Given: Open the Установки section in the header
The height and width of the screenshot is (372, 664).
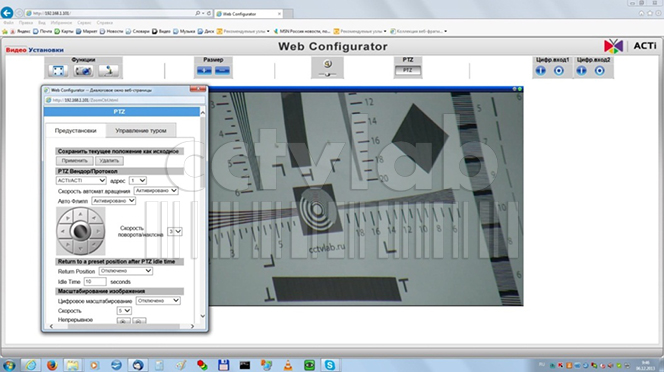Looking at the screenshot, I should pyautogui.click(x=46, y=50).
